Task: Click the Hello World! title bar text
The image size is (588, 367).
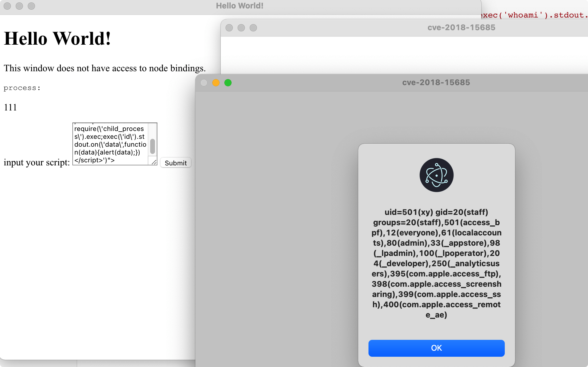Action: pyautogui.click(x=240, y=6)
